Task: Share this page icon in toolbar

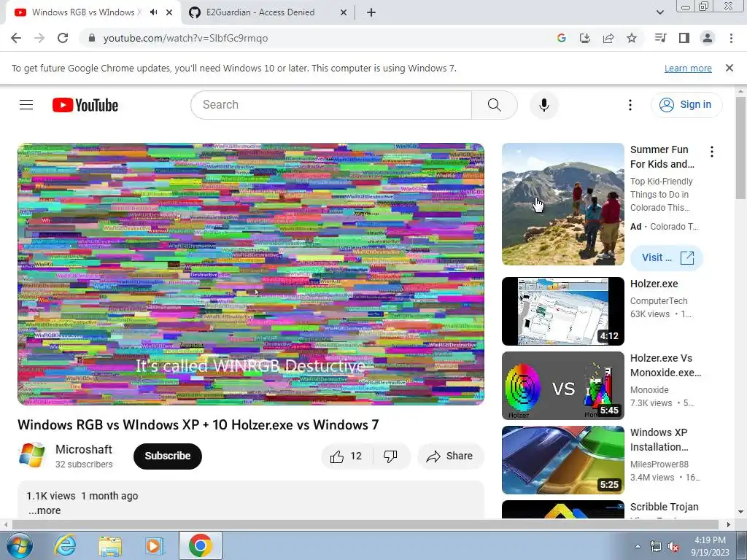Action: 608,38
